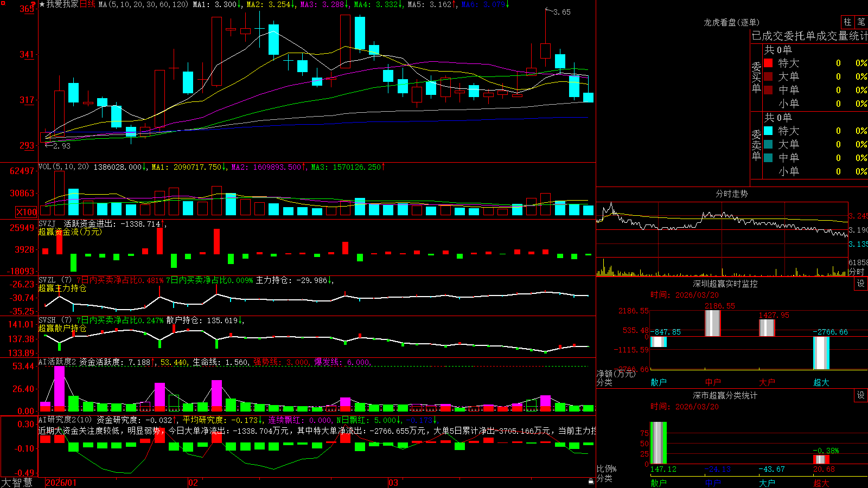868x488 pixels.
Task: Switch to 柱 bar view
Action: pyautogui.click(x=847, y=22)
